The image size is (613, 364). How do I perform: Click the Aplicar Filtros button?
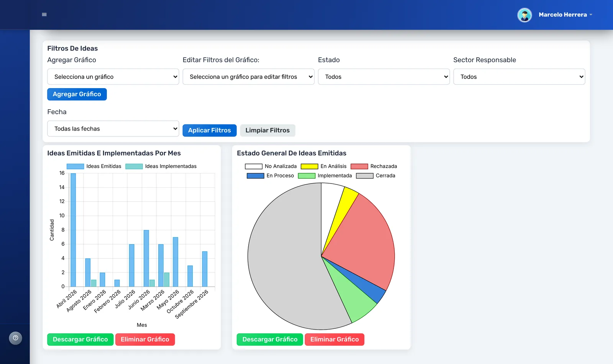tap(210, 130)
